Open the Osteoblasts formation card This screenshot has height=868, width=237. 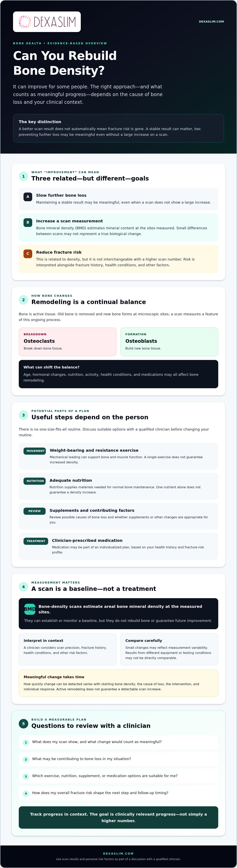pos(169,342)
